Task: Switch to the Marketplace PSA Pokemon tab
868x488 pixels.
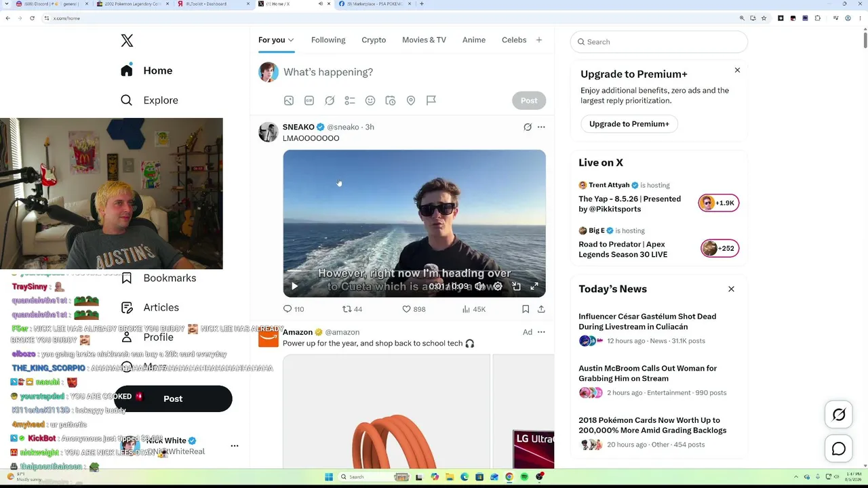Action: [x=374, y=4]
